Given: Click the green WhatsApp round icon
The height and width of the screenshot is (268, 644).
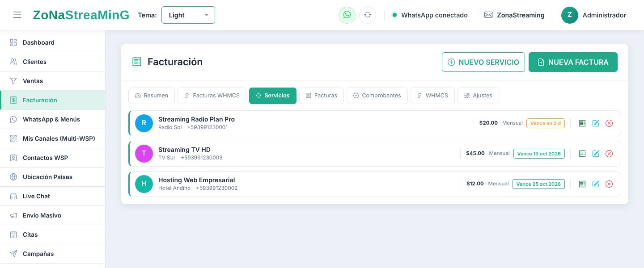Looking at the screenshot, I should point(347,15).
